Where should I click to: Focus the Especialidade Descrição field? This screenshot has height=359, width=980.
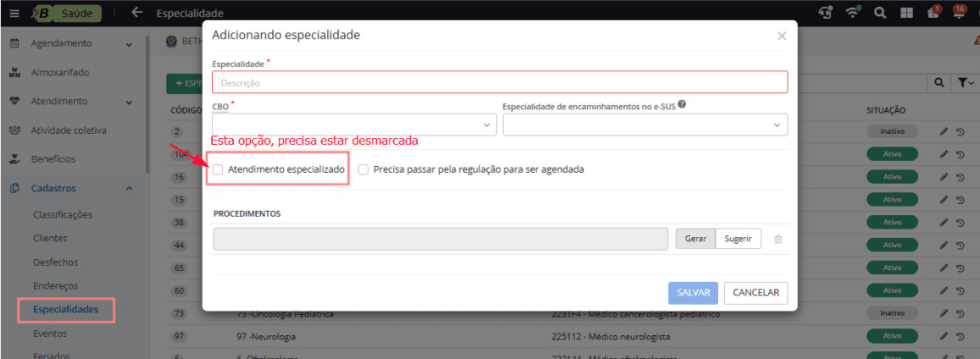click(x=500, y=82)
